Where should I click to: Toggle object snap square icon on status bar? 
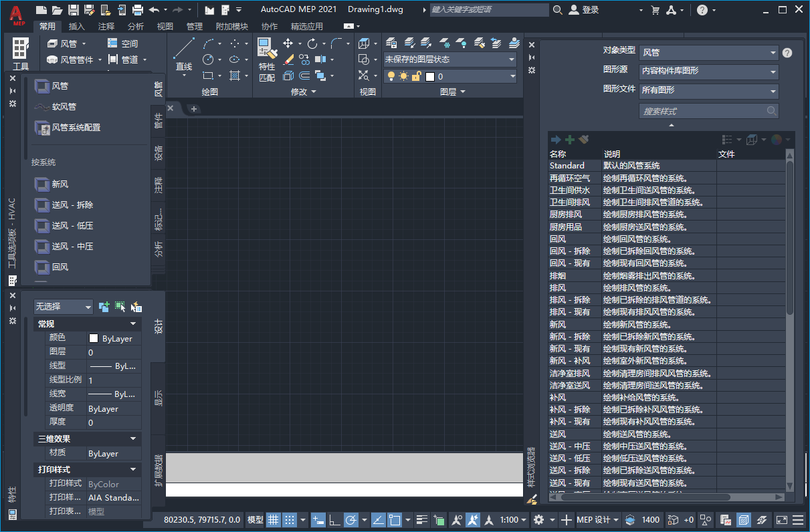point(395,519)
